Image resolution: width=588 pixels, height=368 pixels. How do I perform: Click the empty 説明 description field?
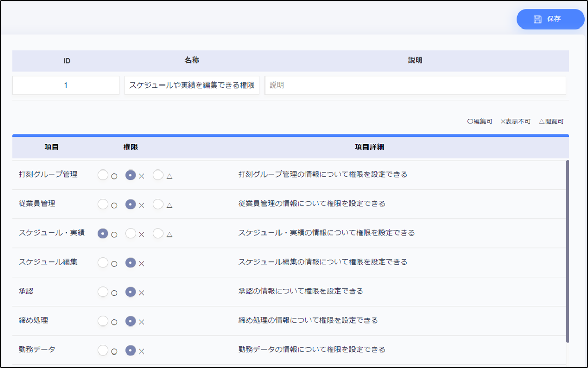[415, 86]
